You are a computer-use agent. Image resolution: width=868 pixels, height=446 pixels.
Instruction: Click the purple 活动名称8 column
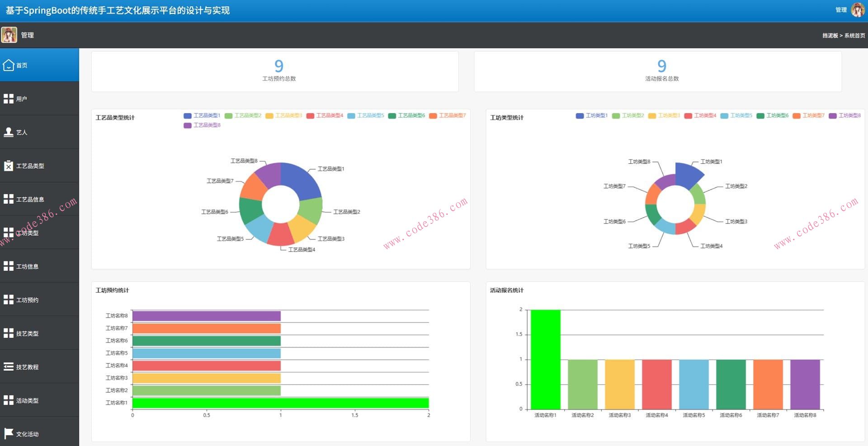click(x=805, y=384)
